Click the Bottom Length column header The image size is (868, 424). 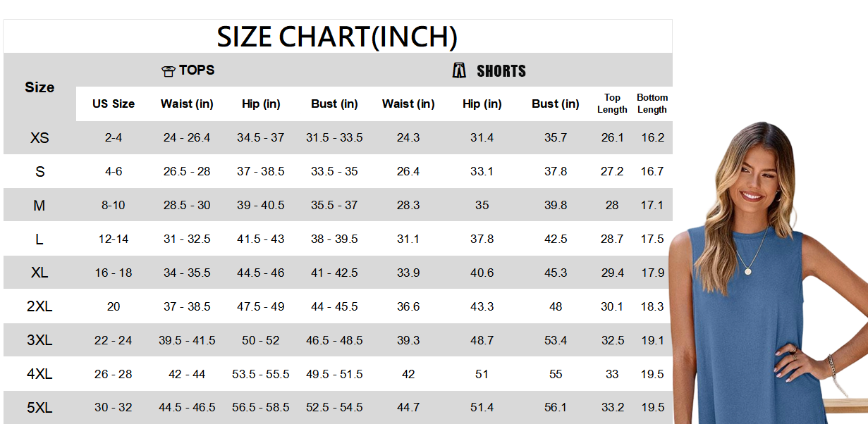pyautogui.click(x=652, y=104)
